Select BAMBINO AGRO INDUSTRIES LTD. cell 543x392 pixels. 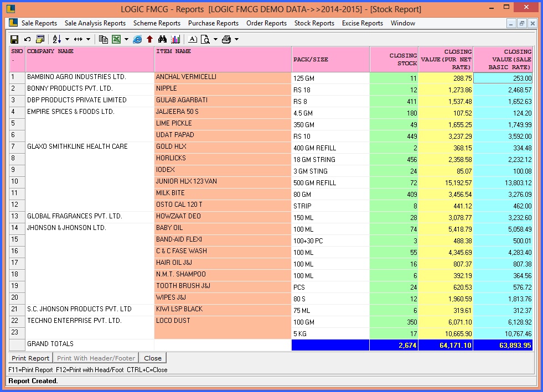(x=90, y=78)
